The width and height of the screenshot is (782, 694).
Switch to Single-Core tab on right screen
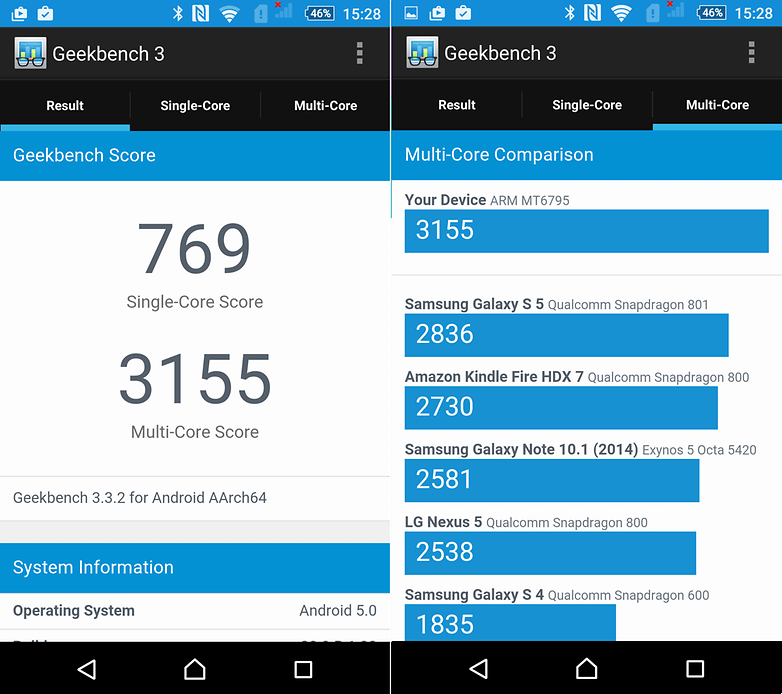pos(587,105)
